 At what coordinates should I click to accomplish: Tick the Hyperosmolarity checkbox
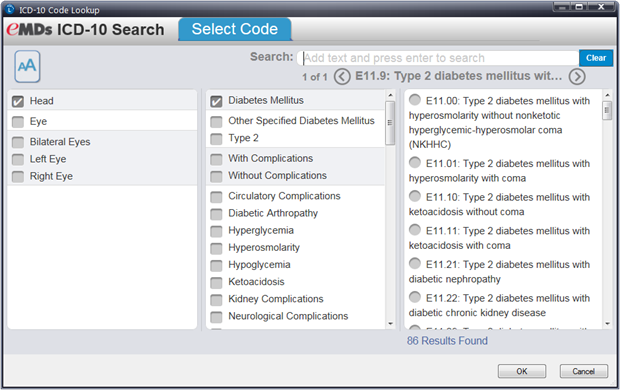tap(216, 248)
